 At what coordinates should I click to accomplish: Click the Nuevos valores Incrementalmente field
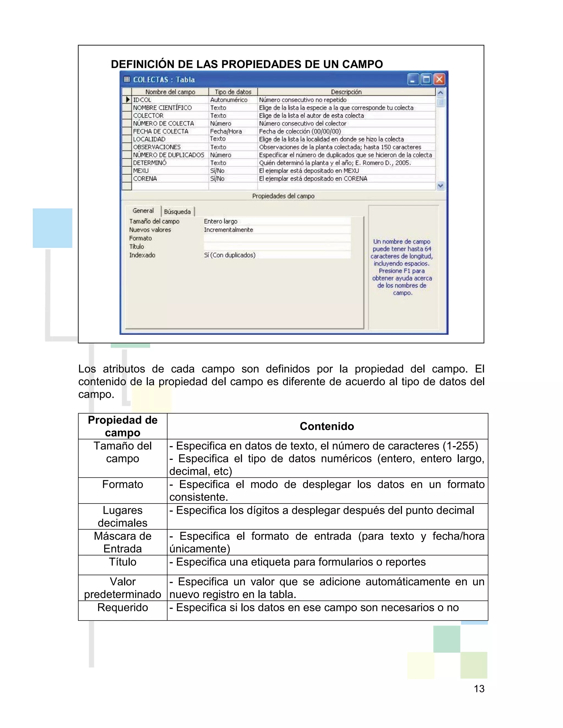[277, 230]
